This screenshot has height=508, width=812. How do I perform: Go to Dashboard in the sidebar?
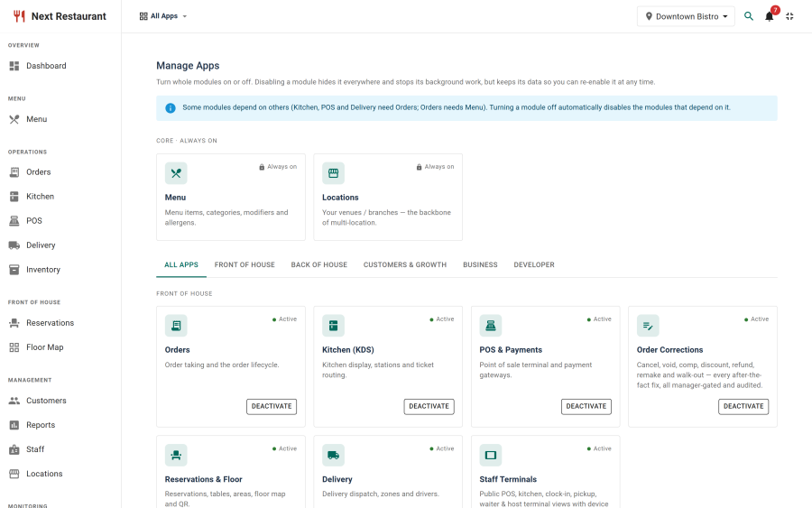[60, 66]
